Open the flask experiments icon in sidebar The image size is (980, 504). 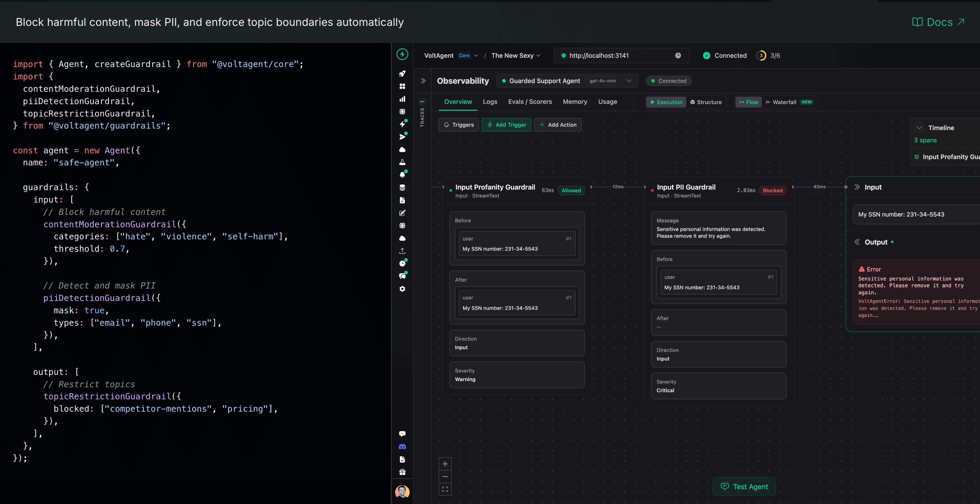(x=403, y=162)
